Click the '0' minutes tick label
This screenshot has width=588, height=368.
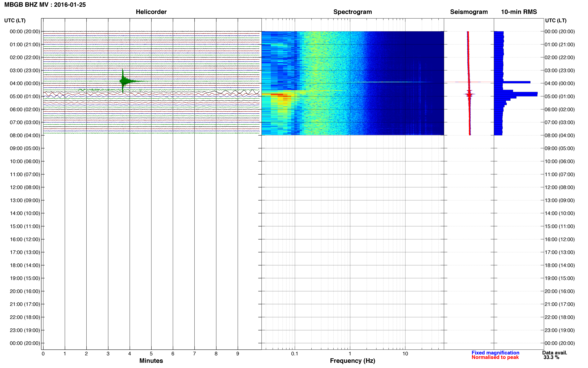tap(43, 354)
